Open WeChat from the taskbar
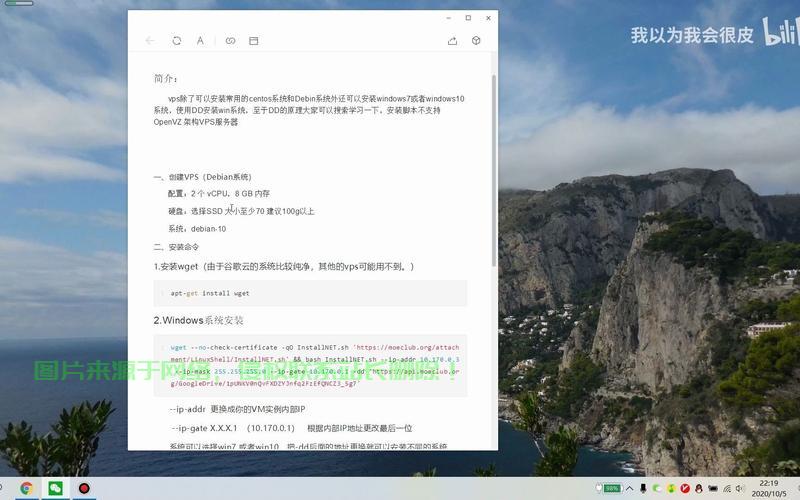Screen dimensions: 800x500 tap(55, 489)
